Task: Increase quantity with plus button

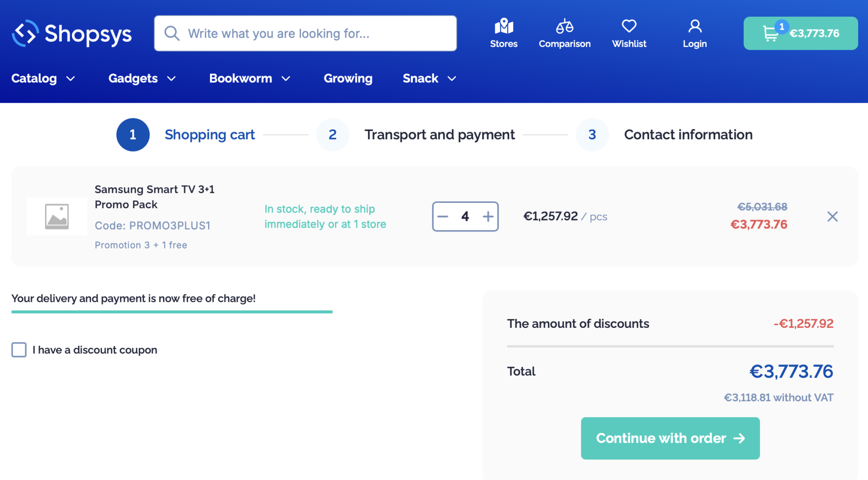Action: click(488, 216)
